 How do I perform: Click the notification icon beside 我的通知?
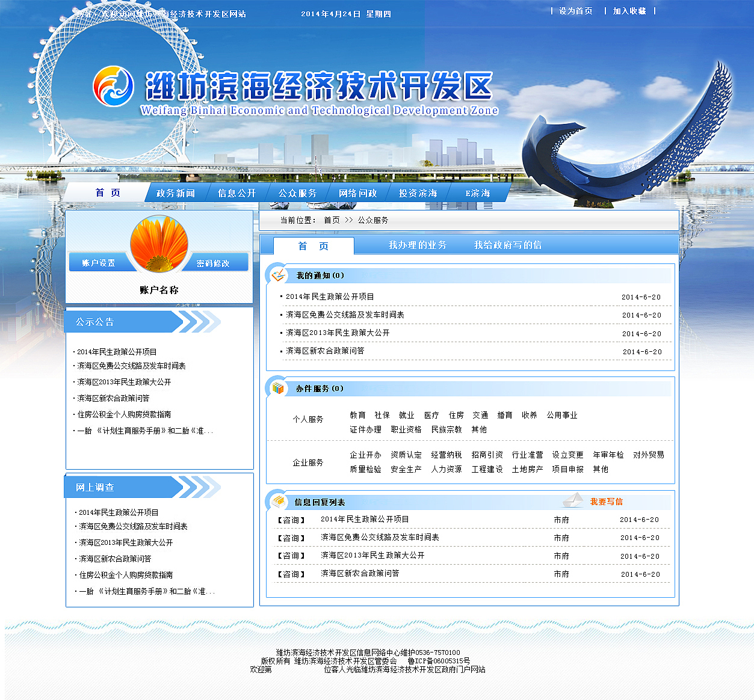[279, 275]
